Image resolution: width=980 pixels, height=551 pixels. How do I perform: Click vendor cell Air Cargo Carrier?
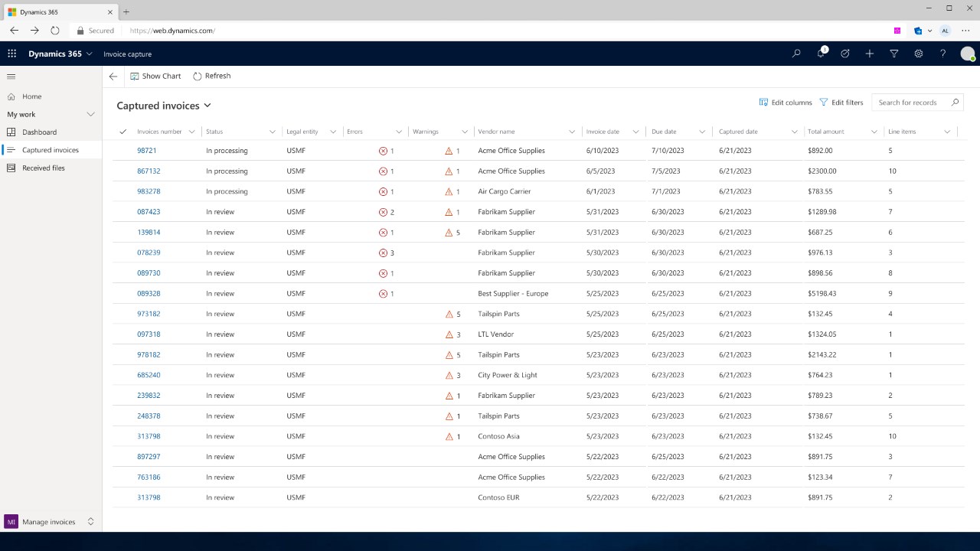pyautogui.click(x=505, y=191)
